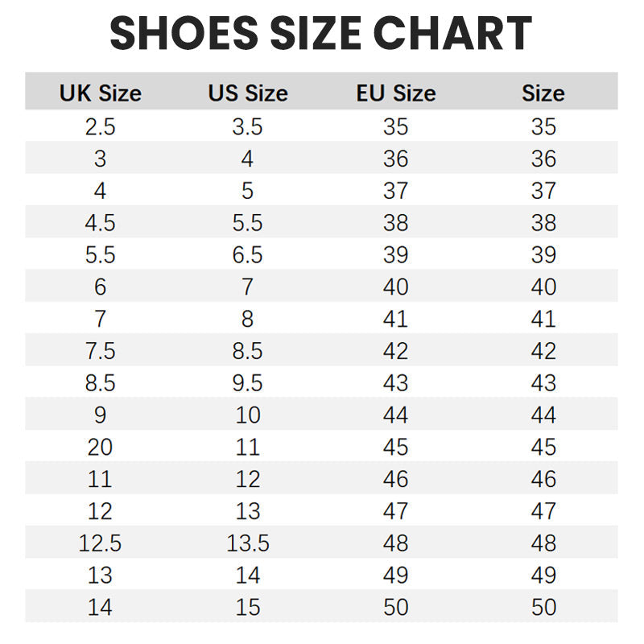Select UK size 5.5 cell

pyautogui.click(x=100, y=254)
